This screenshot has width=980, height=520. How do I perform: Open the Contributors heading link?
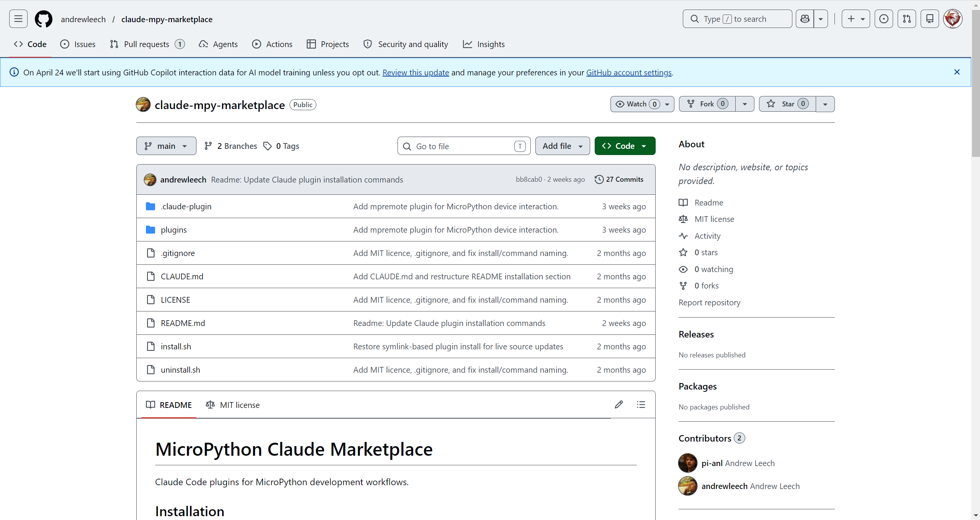coord(712,438)
